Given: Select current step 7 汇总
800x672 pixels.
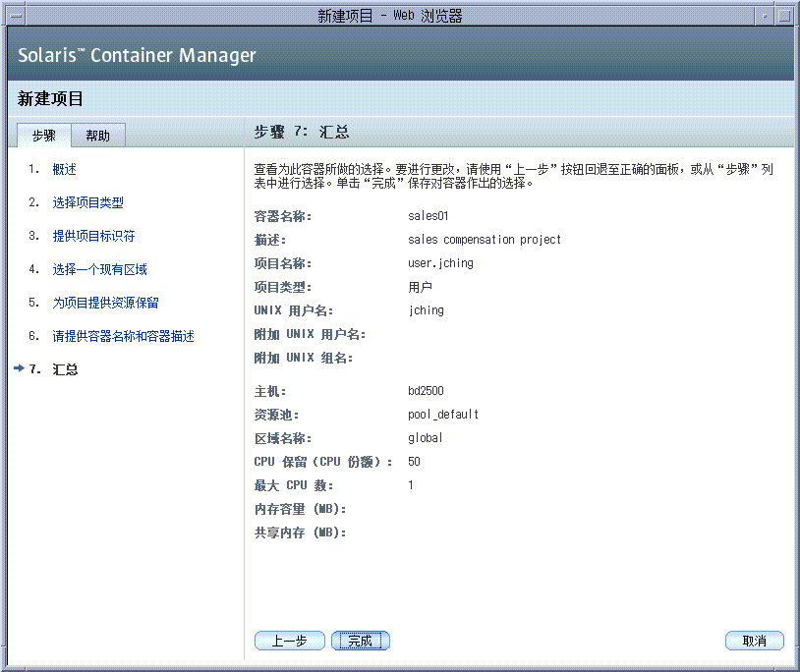Looking at the screenshot, I should click(65, 369).
